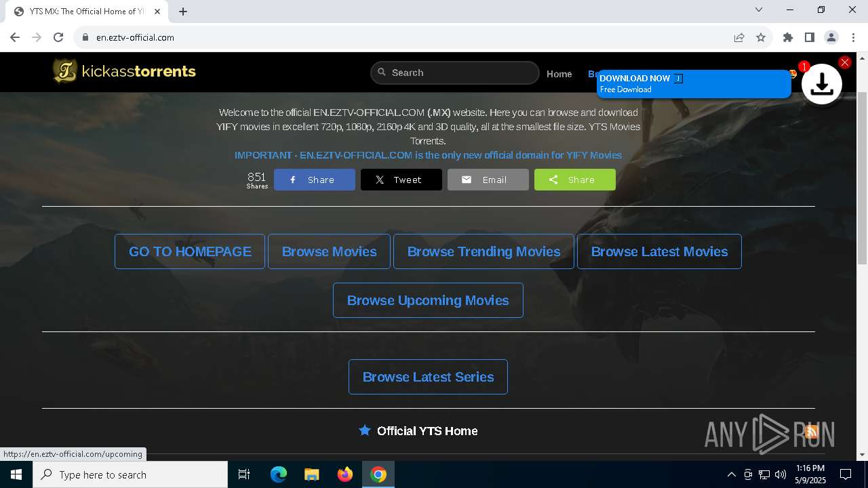Click the X Tweet button
The width and height of the screenshot is (868, 488).
401,180
